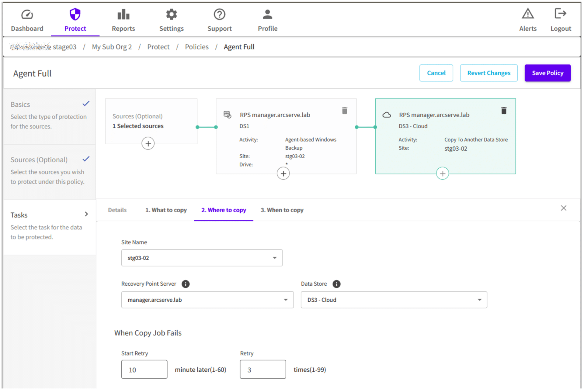Click the Retry times field
Viewport: 584px width, 392px height.
263,370
